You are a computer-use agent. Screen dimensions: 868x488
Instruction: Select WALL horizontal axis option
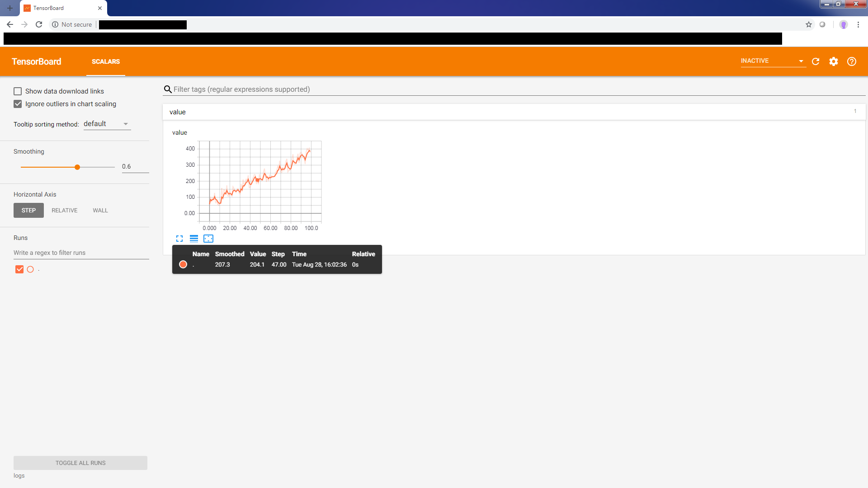(100, 211)
